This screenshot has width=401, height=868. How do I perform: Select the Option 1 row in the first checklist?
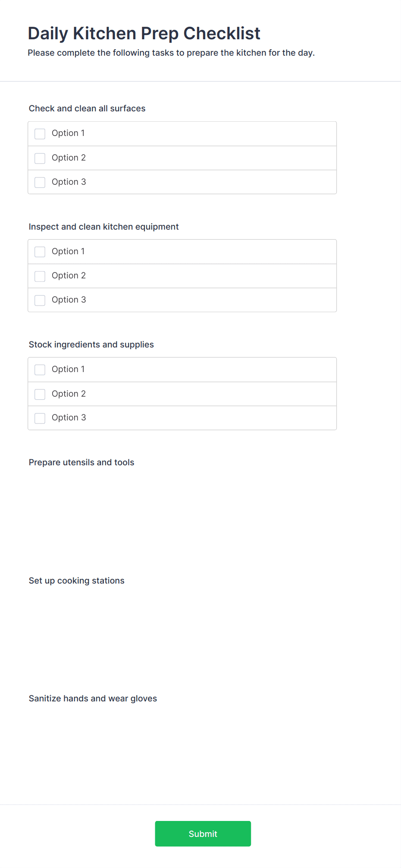[182, 133]
